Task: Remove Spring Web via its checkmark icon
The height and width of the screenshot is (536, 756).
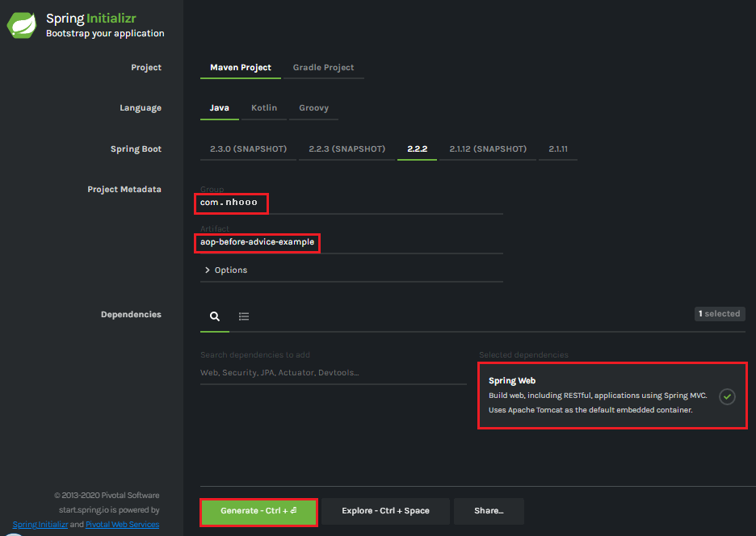Action: (727, 396)
